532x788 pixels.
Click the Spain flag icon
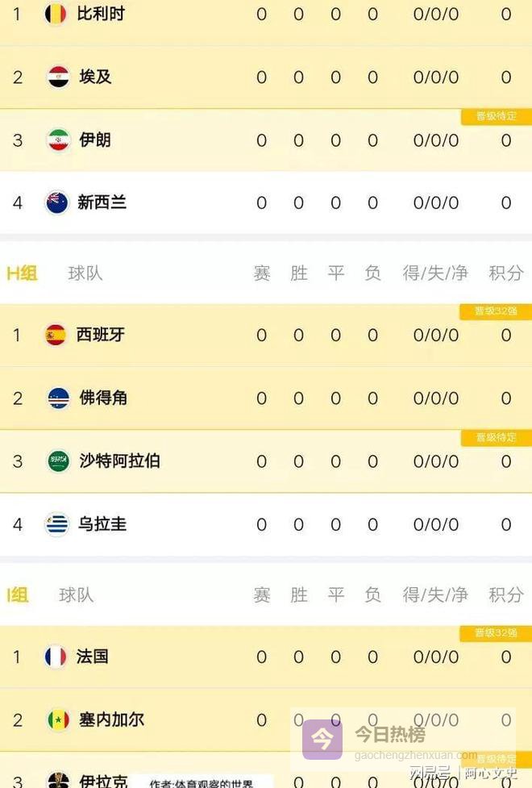[x=56, y=335]
